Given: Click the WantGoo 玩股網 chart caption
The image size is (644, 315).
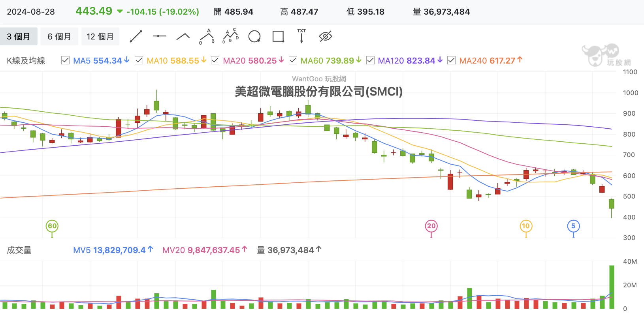Looking at the screenshot, I should point(319,79).
